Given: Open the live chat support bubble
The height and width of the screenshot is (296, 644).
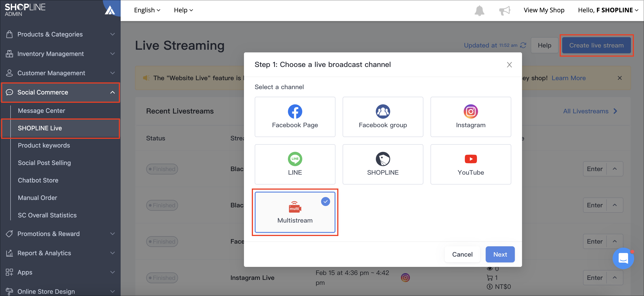Looking at the screenshot, I should point(623,258).
